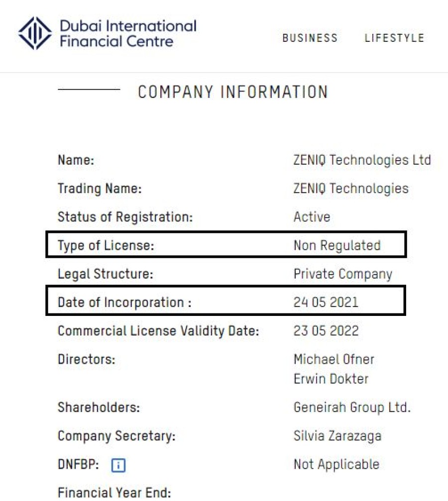
Task: Click the Dubai International Financial Centre title
Action: click(x=128, y=33)
